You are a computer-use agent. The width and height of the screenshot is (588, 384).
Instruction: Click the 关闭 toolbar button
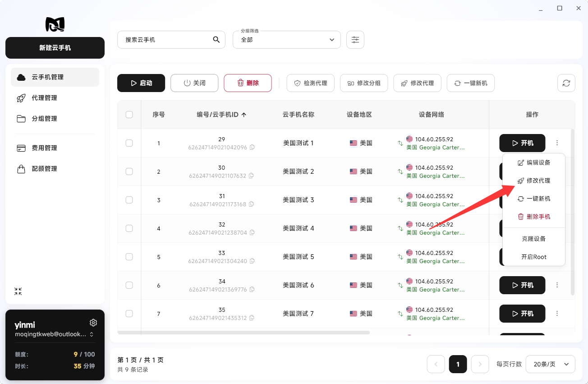click(x=194, y=83)
